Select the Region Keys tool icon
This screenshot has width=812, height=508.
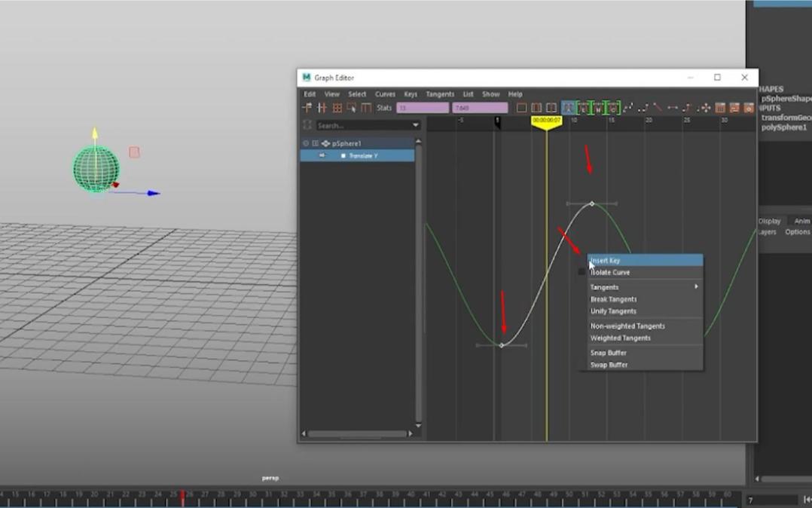click(352, 108)
